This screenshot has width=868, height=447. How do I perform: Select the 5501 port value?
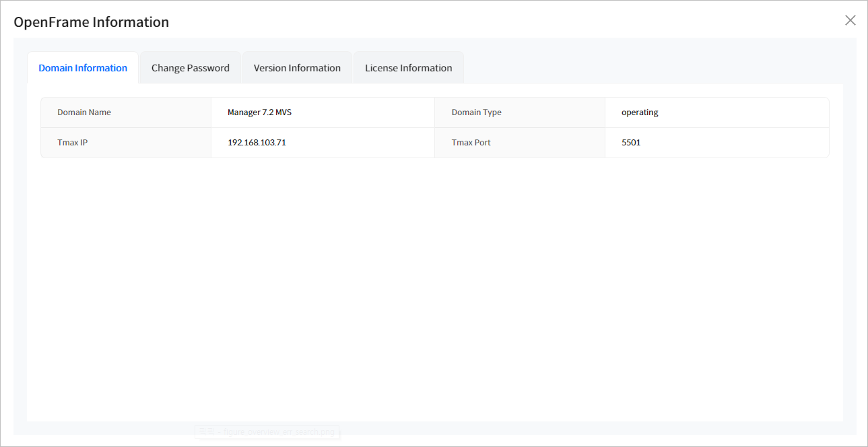click(631, 143)
